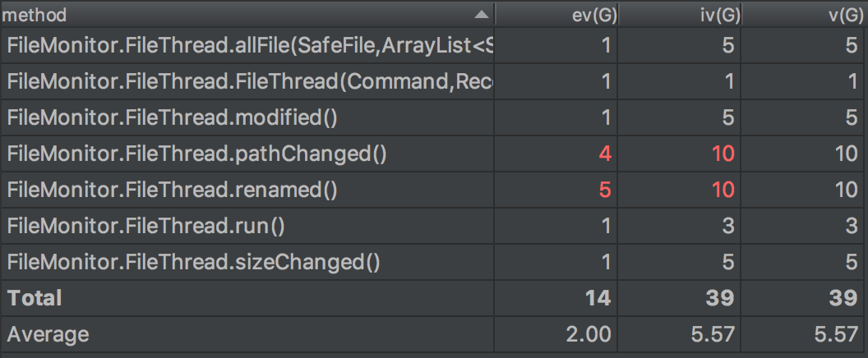
Task: Sort table by the method column
Action: [247, 15]
